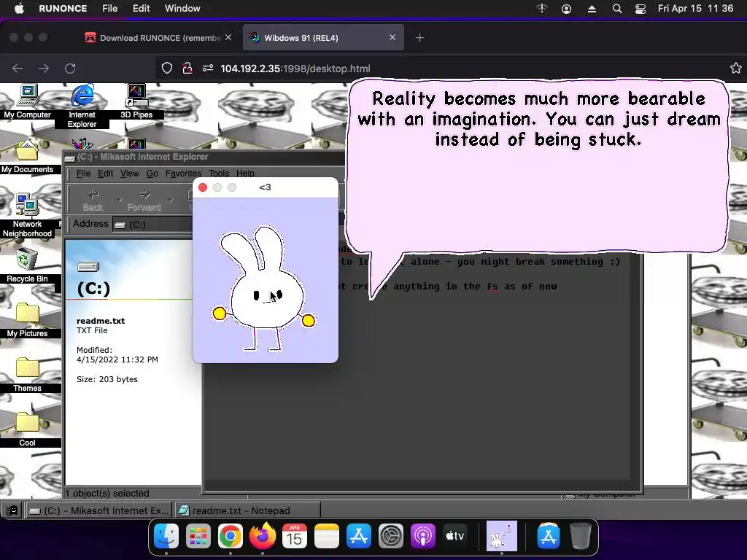Open Launchpad from the Dock
This screenshot has height=560, width=747.
tap(198, 536)
